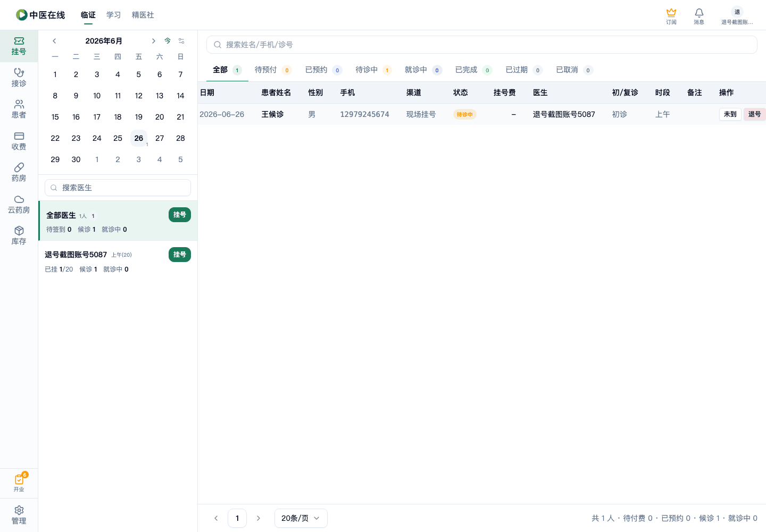Screen dimensions: 766x532
Task: Select the 退号截图账号5087 doctor card
Action: coord(118,261)
